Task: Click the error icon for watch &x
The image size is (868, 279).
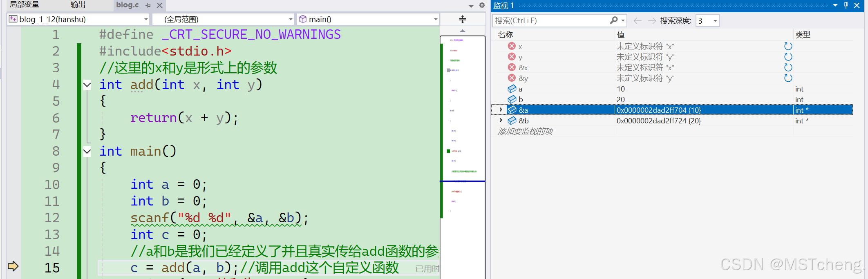Action: (512, 67)
